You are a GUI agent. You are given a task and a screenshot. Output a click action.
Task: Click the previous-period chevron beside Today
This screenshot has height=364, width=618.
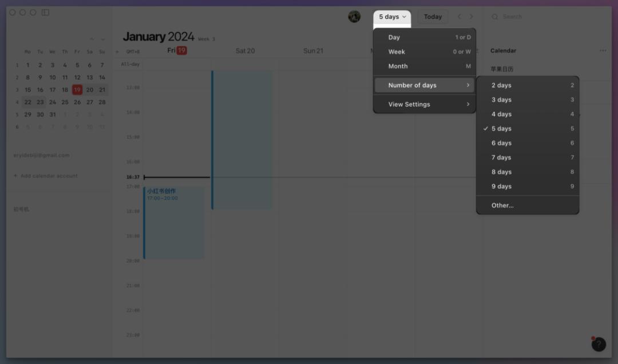coord(459,17)
